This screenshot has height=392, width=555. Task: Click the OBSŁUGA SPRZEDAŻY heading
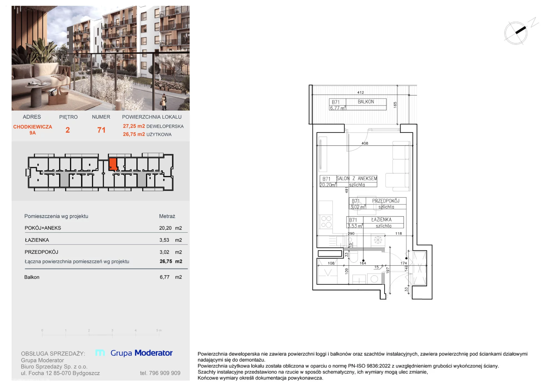coord(53,354)
